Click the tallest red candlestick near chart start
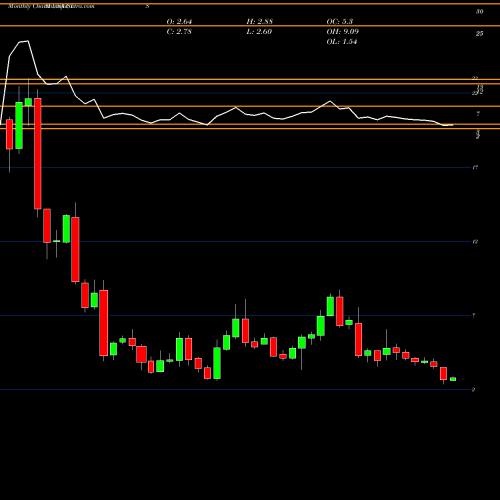Screen dimensions: 500x500 coord(38,154)
